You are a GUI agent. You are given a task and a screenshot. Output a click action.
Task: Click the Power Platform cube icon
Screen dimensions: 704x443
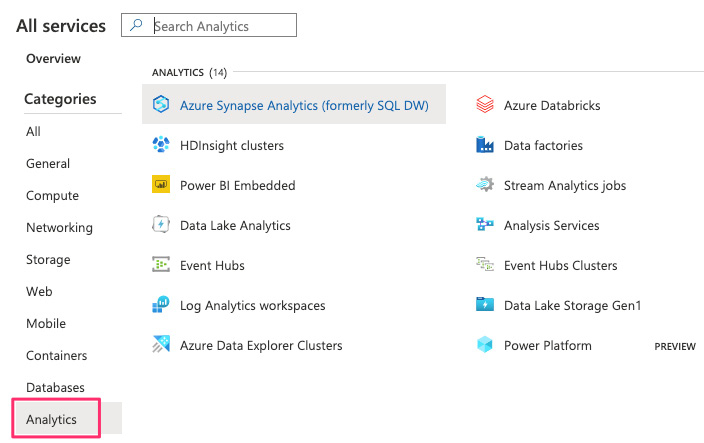click(485, 344)
